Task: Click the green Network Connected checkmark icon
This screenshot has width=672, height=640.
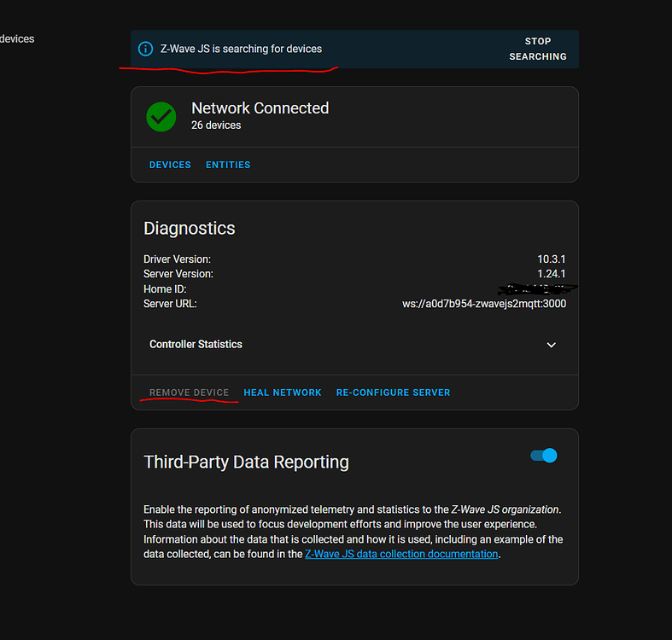Action: tap(161, 117)
